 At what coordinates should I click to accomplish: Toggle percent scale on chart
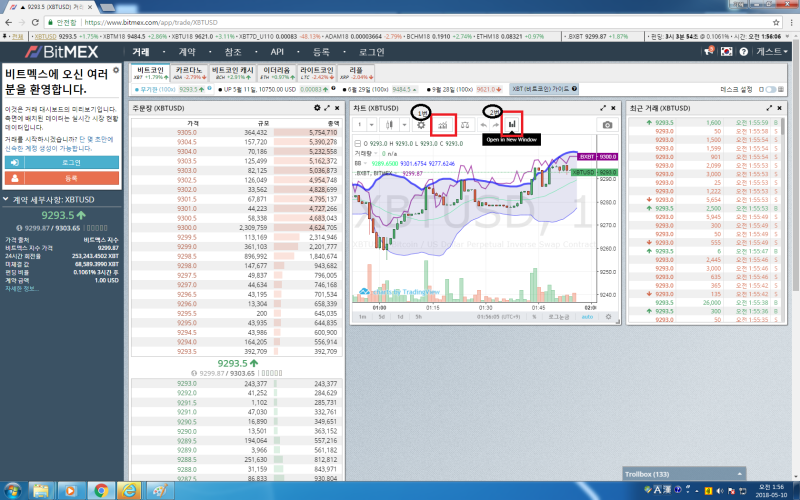[534, 317]
